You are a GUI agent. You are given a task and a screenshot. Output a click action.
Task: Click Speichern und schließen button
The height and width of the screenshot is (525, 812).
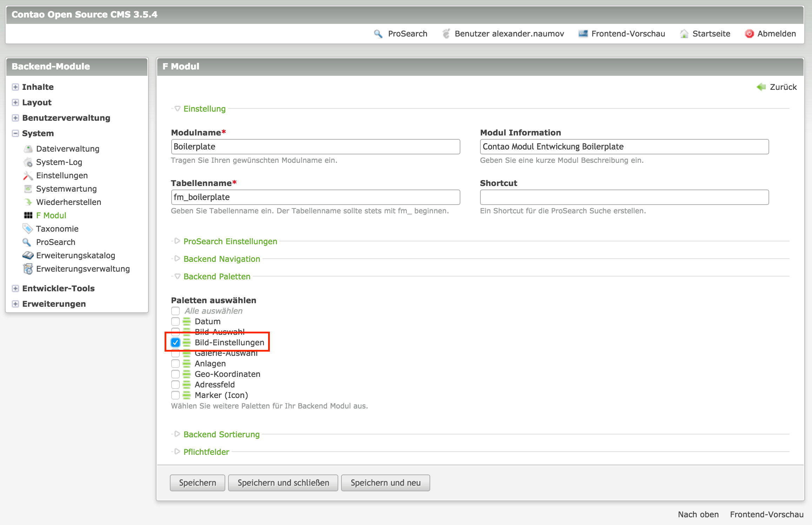point(283,483)
